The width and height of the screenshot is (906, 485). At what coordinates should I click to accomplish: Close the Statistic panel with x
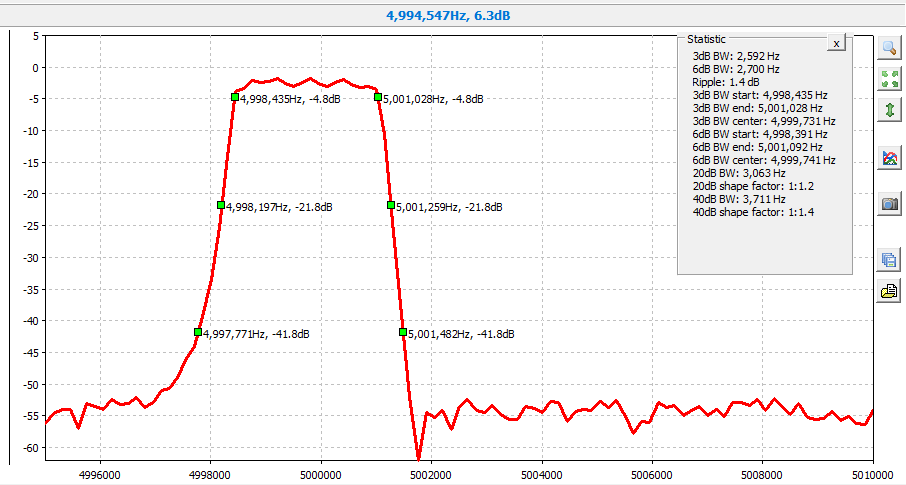tap(837, 42)
